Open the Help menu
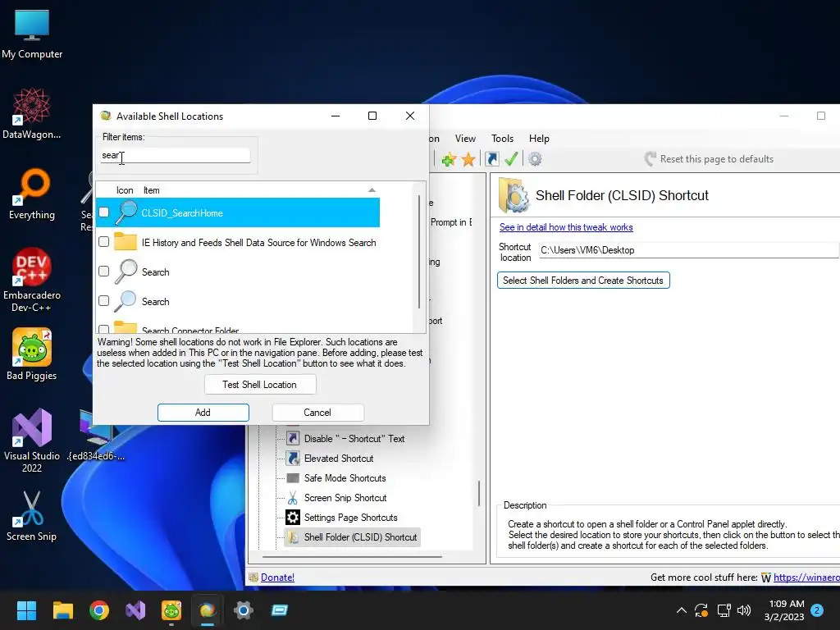Image resolution: width=840 pixels, height=630 pixels. [x=539, y=138]
